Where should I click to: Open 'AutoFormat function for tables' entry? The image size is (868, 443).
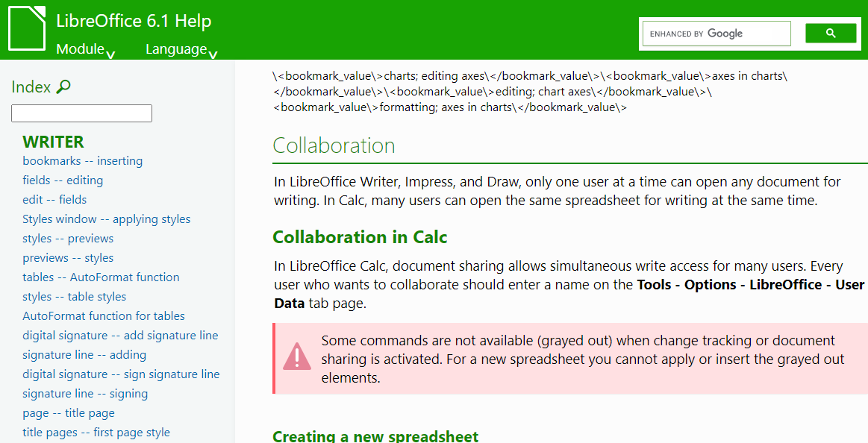(x=104, y=315)
